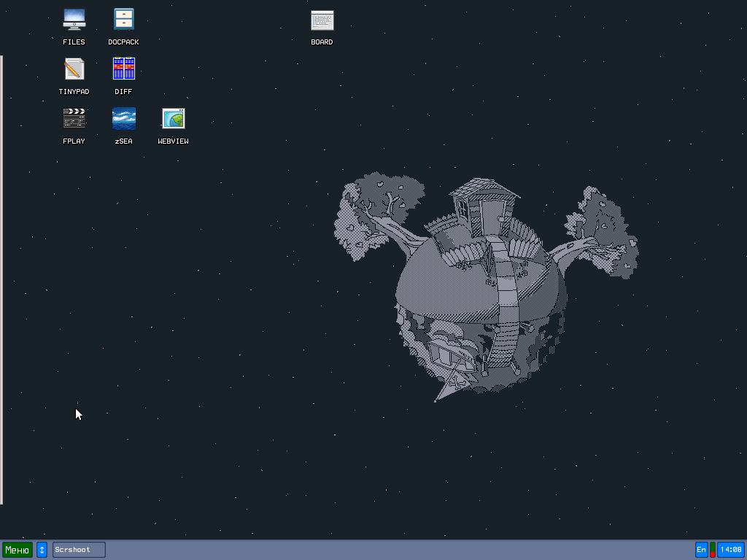
Task: Switch the En keyboard layout indicator
Action: click(701, 550)
